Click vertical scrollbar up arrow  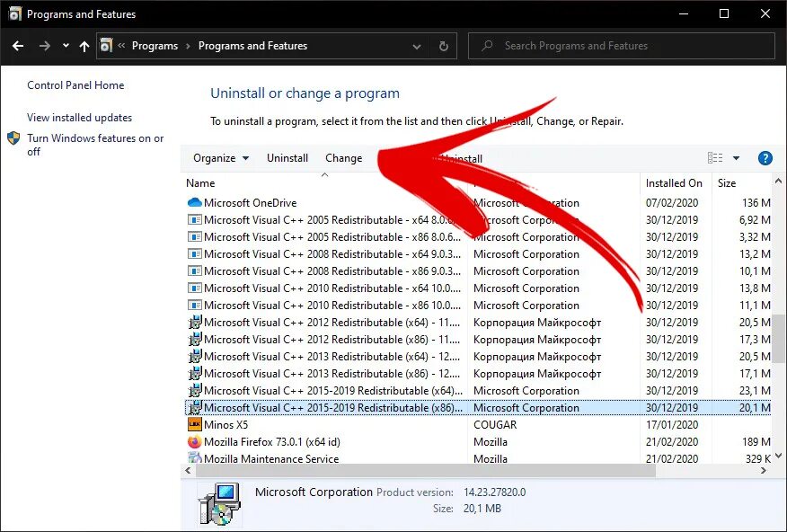(x=779, y=181)
